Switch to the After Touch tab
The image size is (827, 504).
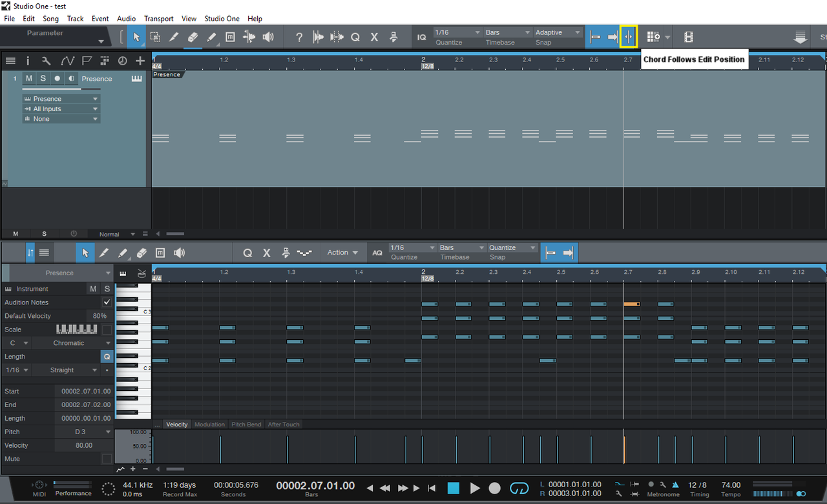click(x=284, y=425)
